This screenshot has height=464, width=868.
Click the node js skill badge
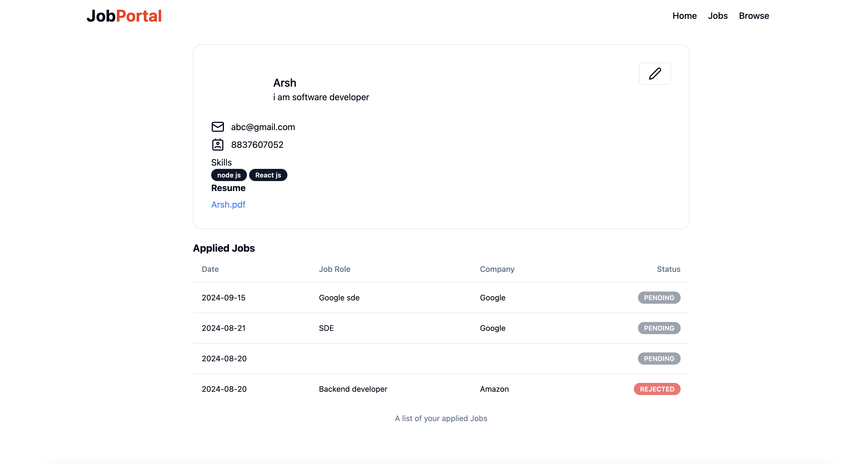229,175
